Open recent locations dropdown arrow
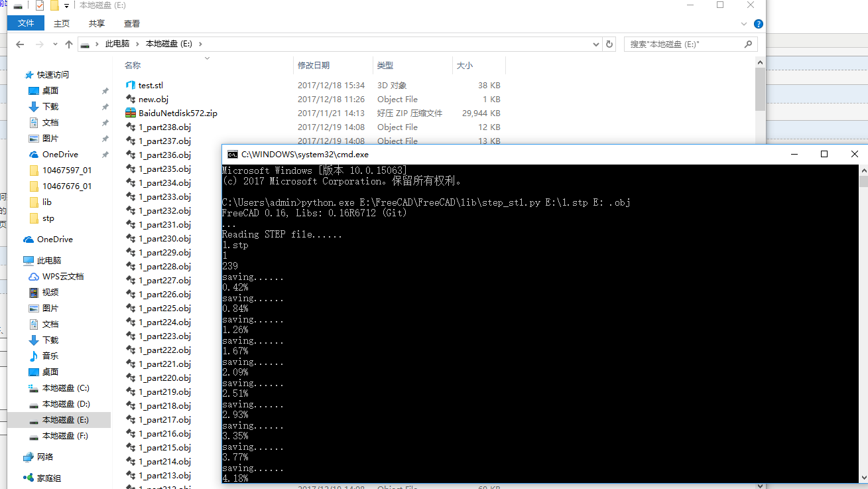The image size is (868, 489). [54, 44]
